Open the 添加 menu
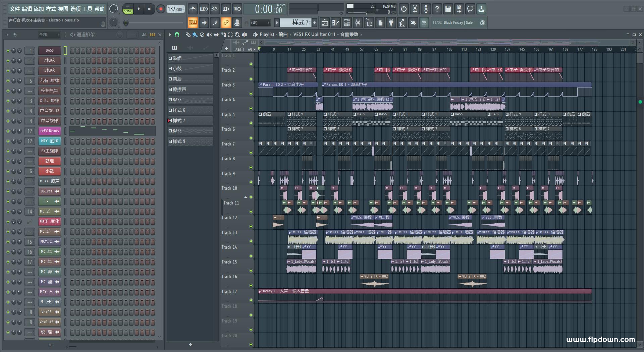 pyautogui.click(x=39, y=9)
